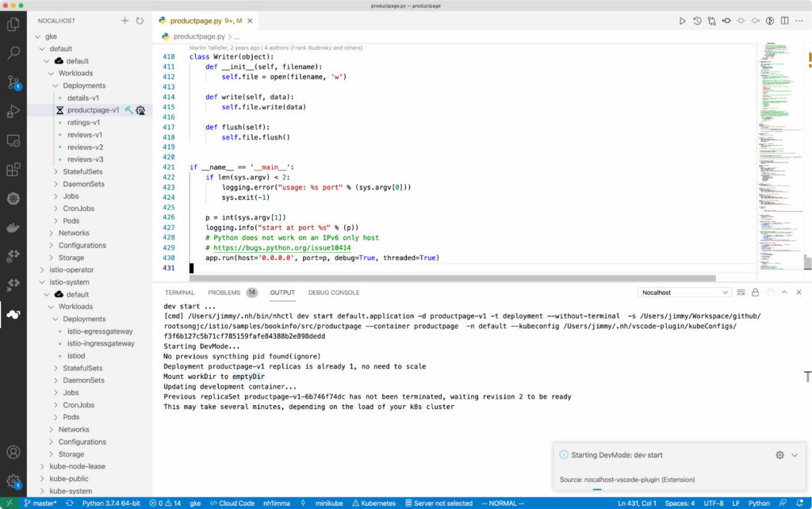Click the notification settings gear icon
This screenshot has width=812, height=509.
(779, 455)
